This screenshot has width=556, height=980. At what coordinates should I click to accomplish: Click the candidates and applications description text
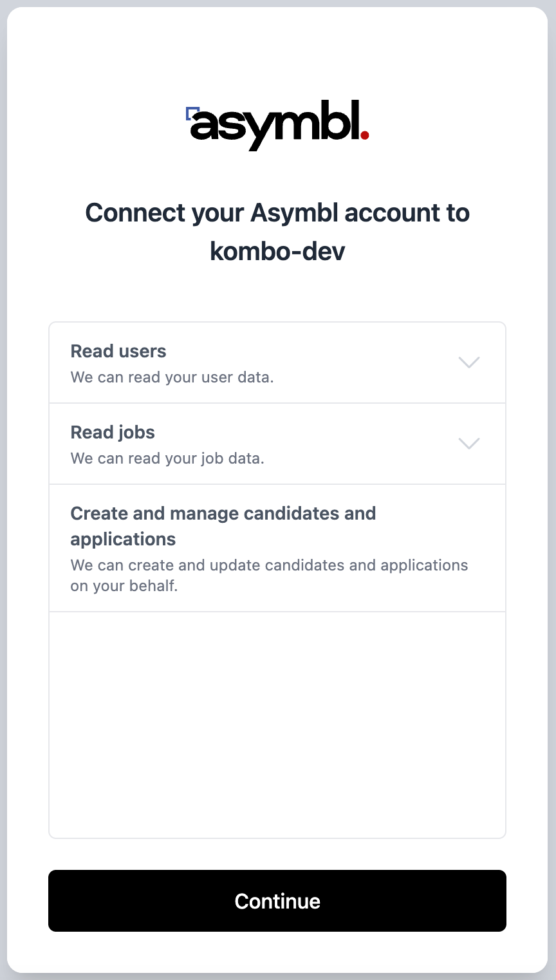coord(269,565)
